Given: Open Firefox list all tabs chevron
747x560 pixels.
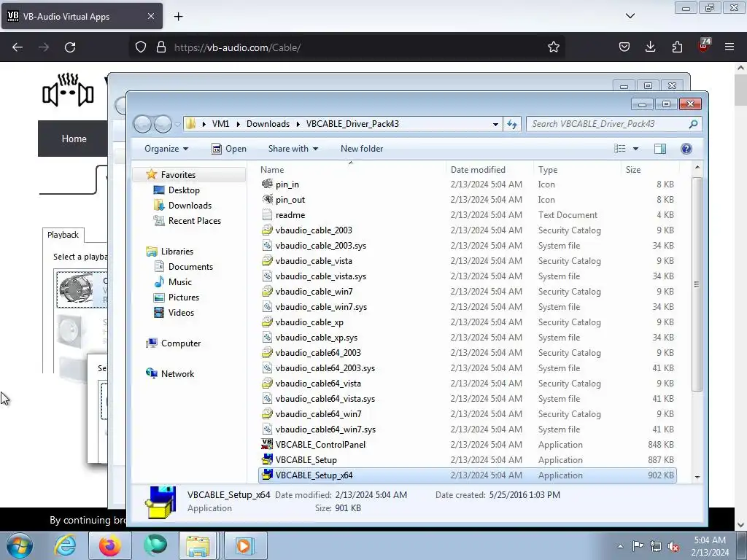Looking at the screenshot, I should click(x=630, y=16).
